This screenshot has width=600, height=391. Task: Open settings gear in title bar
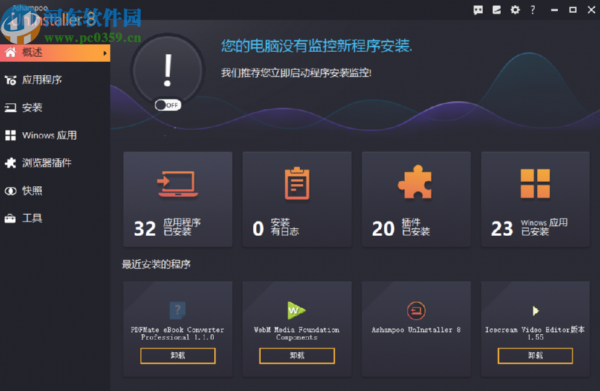515,10
